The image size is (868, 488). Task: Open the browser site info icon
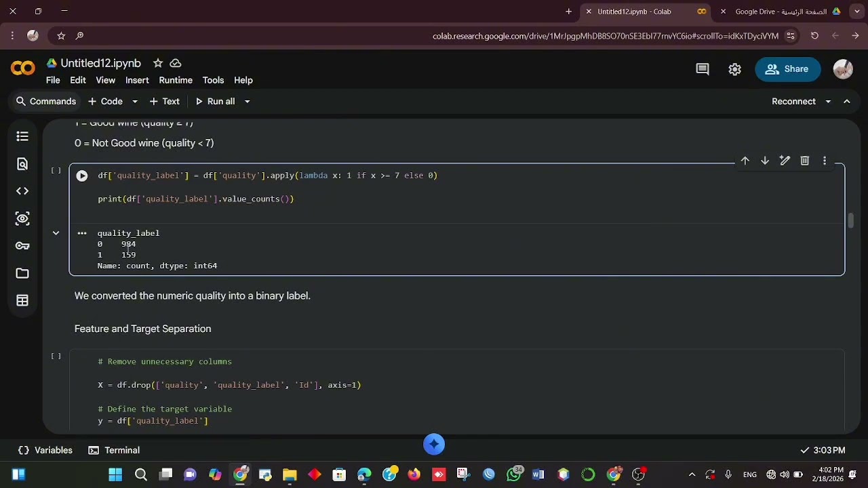791,36
